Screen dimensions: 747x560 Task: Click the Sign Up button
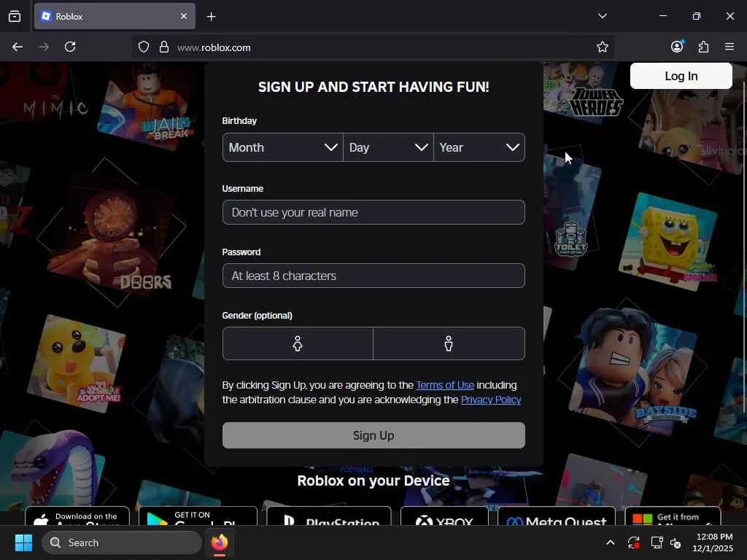click(x=373, y=435)
